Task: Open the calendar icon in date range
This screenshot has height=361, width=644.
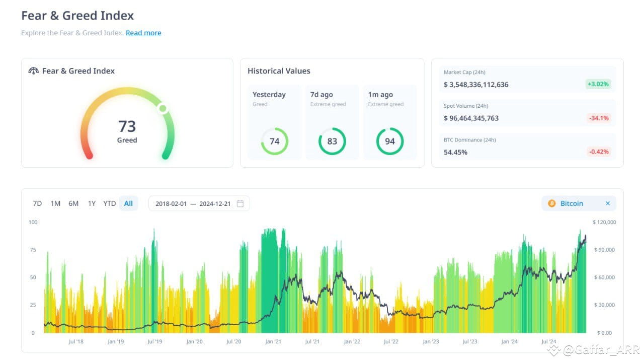Action: coord(240,203)
